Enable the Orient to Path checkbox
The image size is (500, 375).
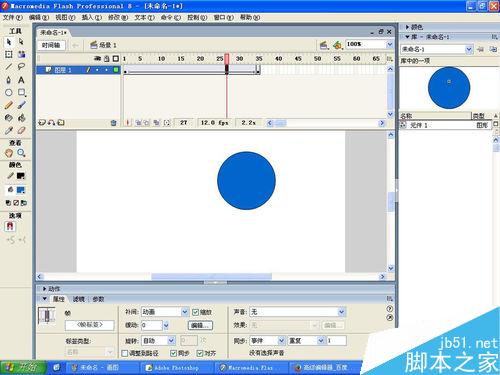pos(125,353)
